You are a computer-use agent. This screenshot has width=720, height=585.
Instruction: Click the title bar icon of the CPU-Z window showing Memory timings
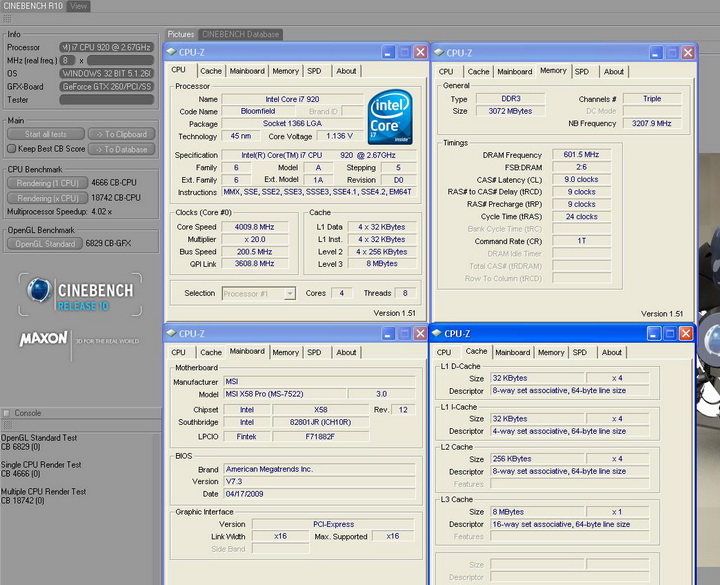440,52
